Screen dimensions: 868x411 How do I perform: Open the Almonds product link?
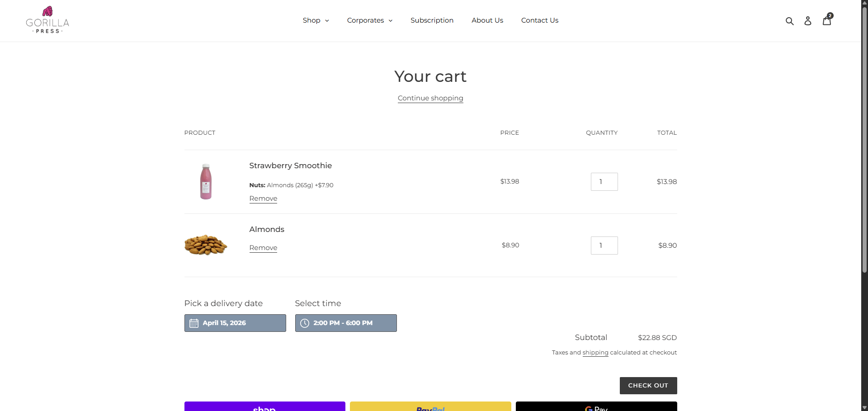pyautogui.click(x=267, y=229)
